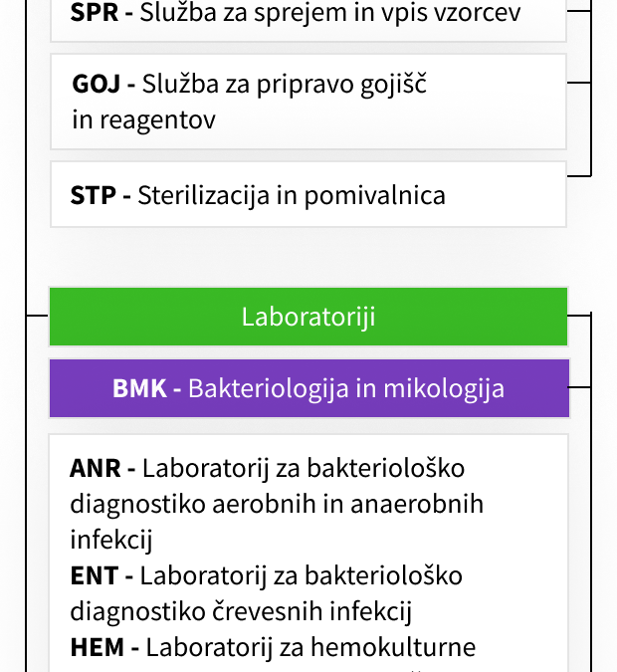Click the bold BMK abbreviation

[139, 388]
